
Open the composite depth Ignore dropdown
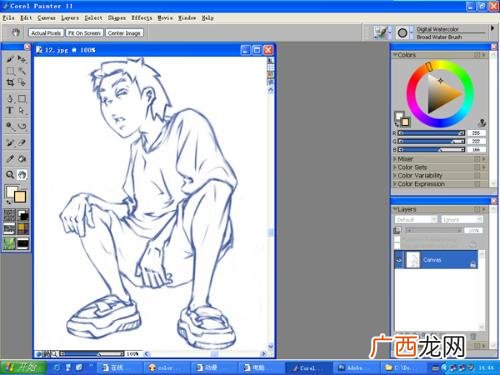[x=461, y=220]
